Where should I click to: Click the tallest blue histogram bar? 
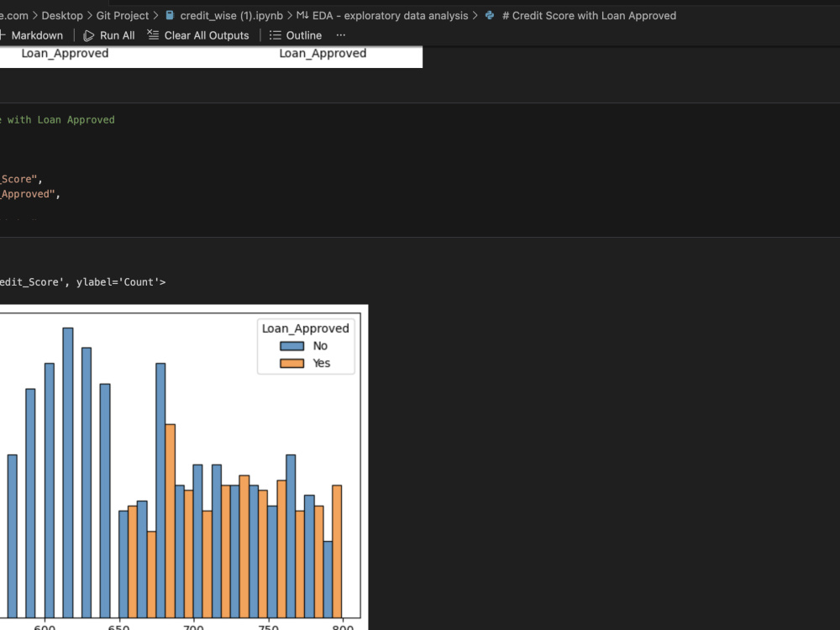[68, 472]
